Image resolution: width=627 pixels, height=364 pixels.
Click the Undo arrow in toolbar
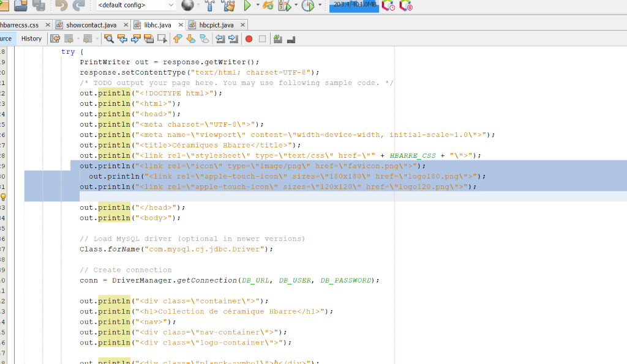click(x=61, y=6)
